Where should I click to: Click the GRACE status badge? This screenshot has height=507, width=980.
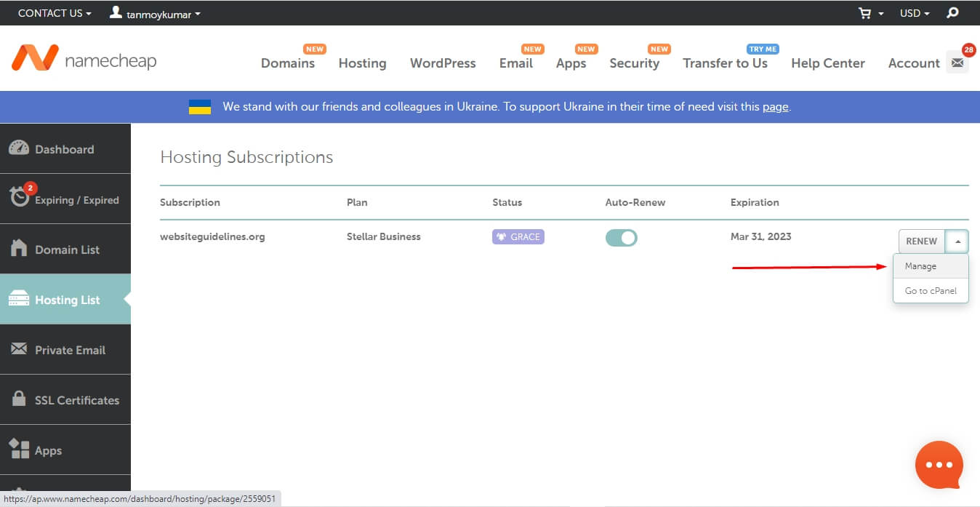pyautogui.click(x=518, y=236)
